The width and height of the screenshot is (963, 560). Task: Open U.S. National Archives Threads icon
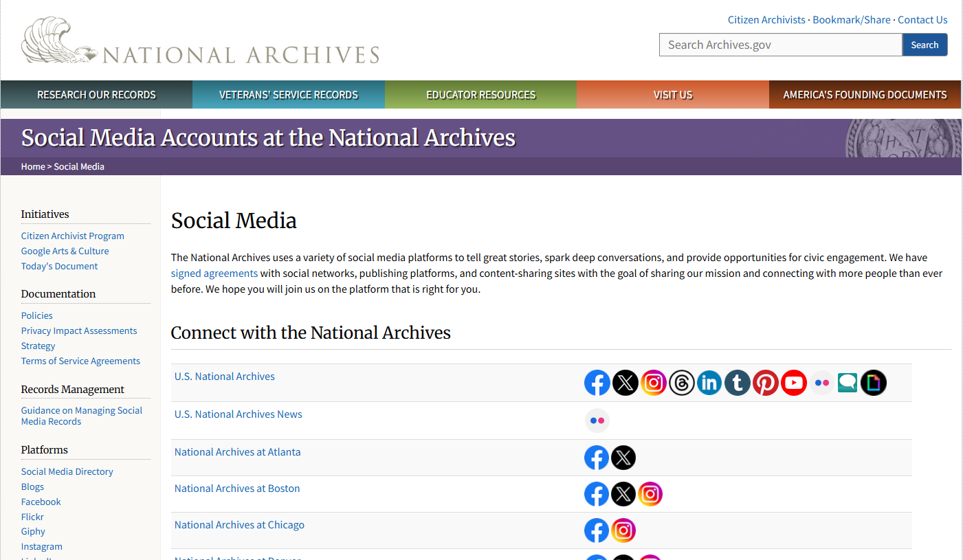681,383
